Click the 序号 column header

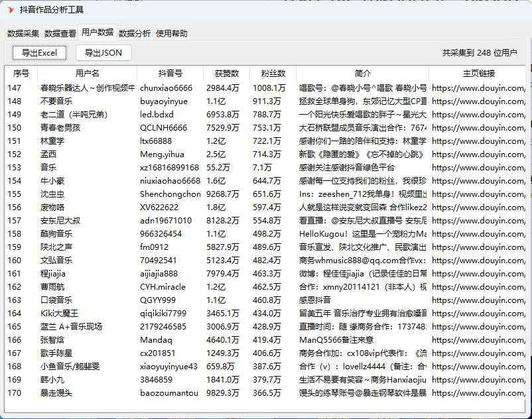(x=22, y=74)
